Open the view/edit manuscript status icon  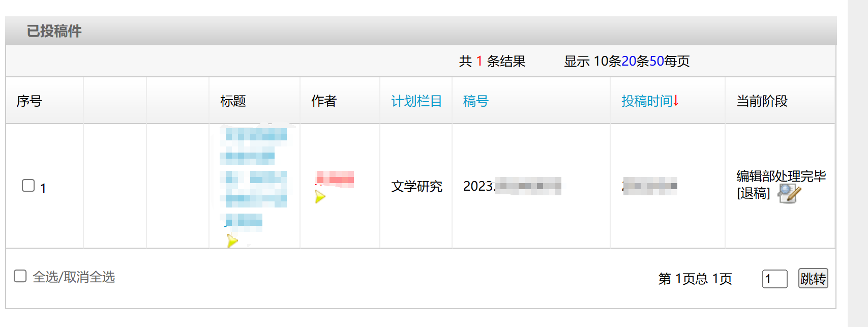[789, 194]
